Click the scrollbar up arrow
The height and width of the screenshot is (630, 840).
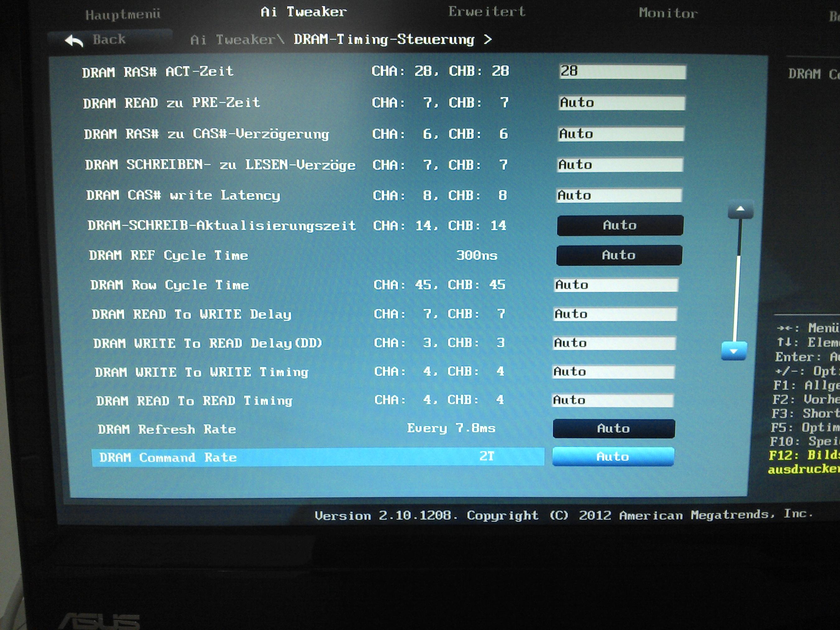(x=740, y=209)
